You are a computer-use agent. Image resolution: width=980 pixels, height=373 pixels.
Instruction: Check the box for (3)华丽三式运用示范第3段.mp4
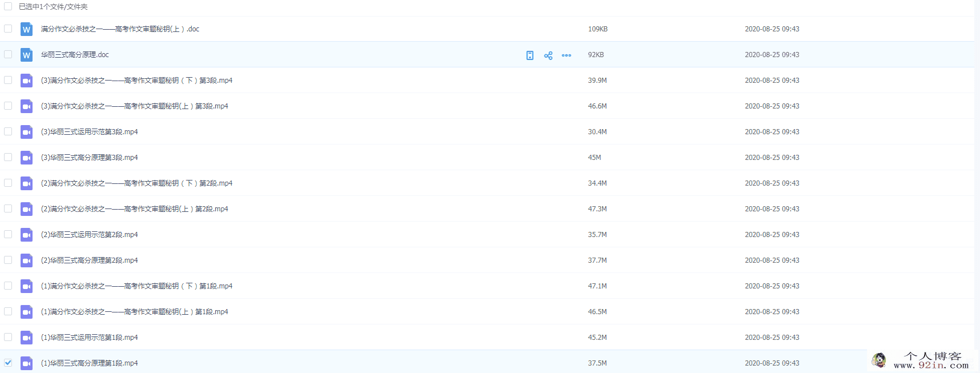[x=8, y=131]
